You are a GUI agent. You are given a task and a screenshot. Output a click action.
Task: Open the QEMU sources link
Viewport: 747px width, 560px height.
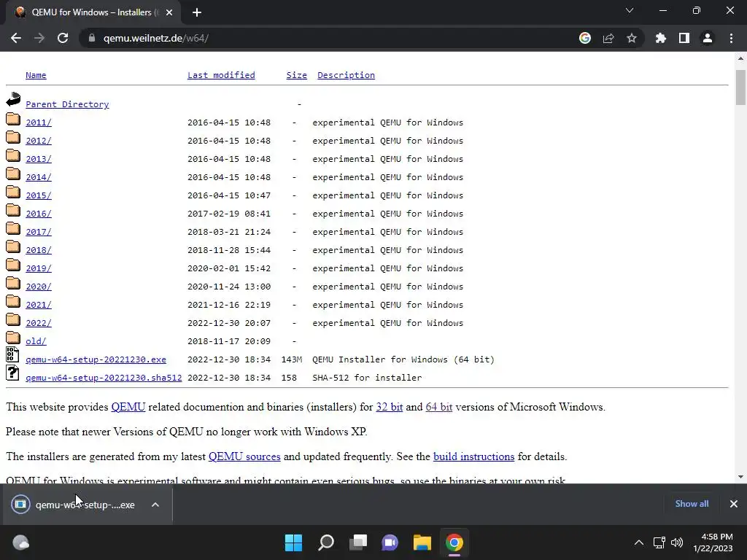(x=244, y=456)
